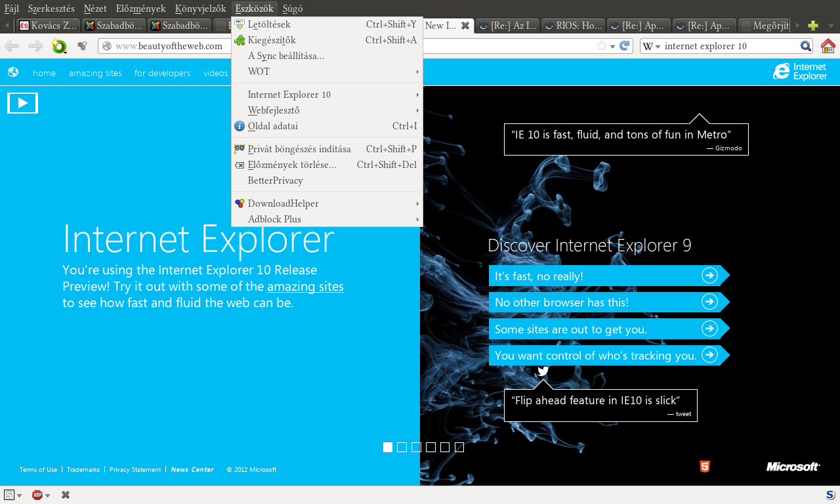Click the Privacy Statement footer link
This screenshot has width=840, height=504.
(135, 470)
